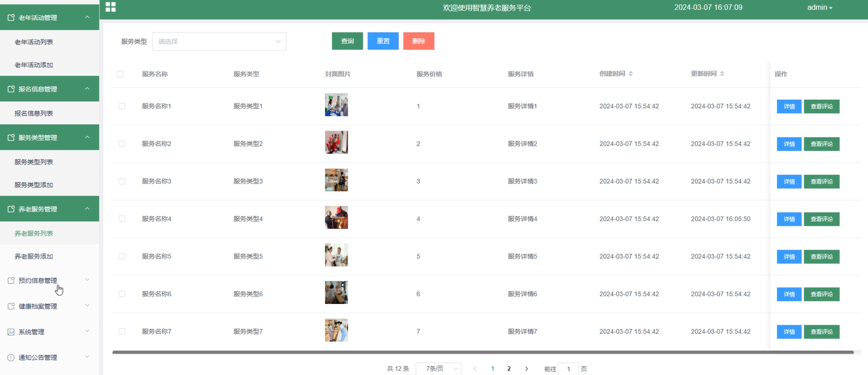
Task: Click 查看评论 for 服务名称2
Action: coord(821,144)
